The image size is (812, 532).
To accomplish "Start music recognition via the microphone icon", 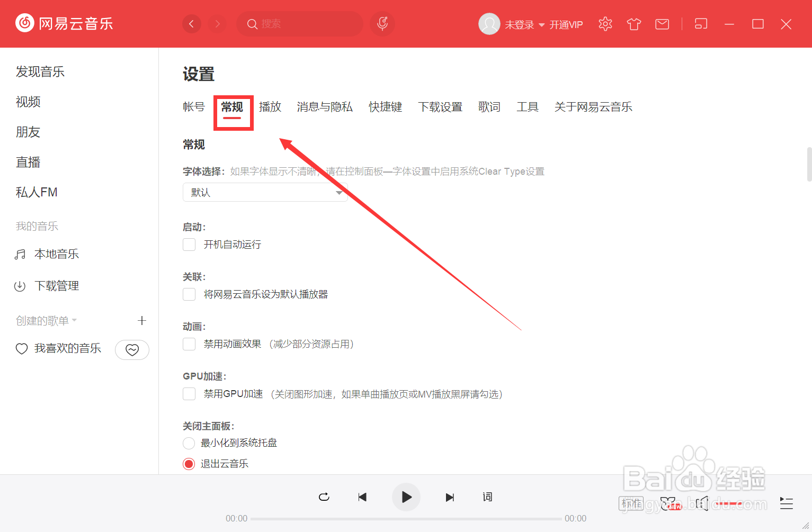I will coord(382,24).
